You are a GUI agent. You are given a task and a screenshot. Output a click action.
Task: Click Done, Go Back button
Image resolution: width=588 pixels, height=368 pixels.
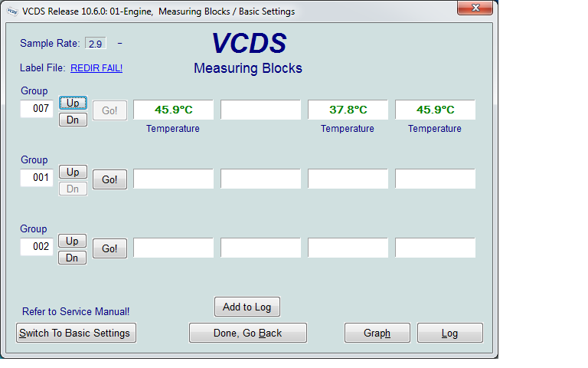click(248, 333)
